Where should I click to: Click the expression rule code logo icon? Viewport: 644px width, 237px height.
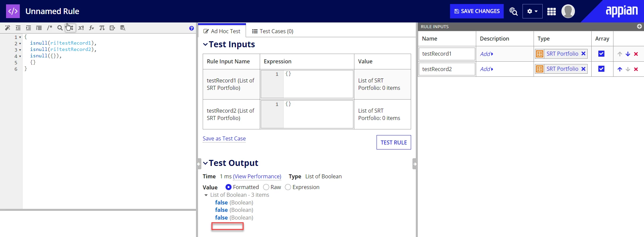(13, 11)
